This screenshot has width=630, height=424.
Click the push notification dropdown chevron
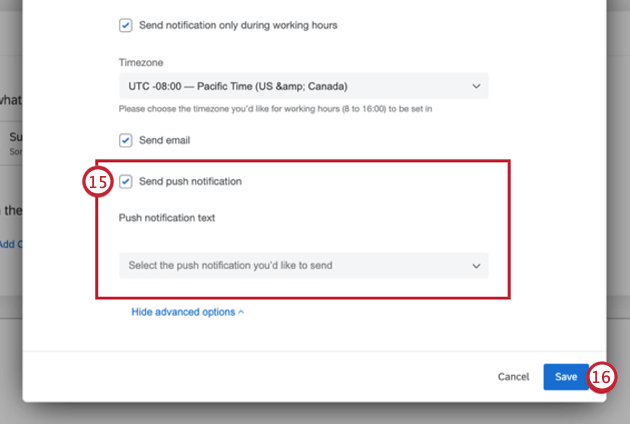pos(476,266)
